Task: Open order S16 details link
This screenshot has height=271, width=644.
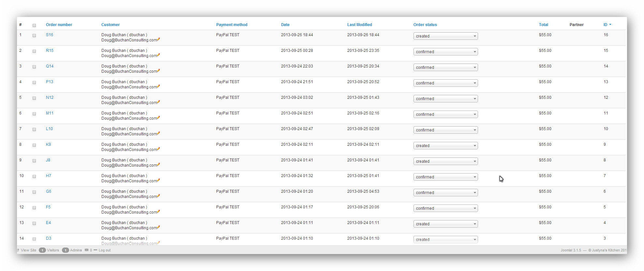Action: click(50, 35)
